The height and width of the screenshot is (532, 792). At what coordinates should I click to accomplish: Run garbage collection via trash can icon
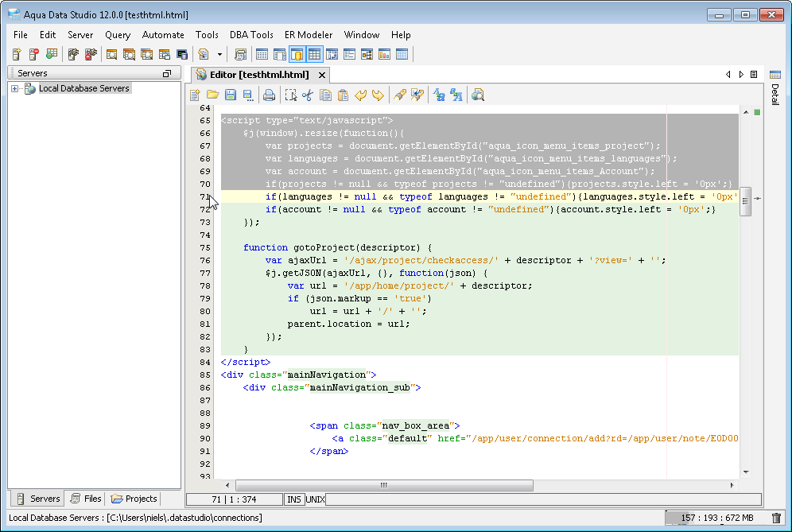pyautogui.click(x=776, y=518)
